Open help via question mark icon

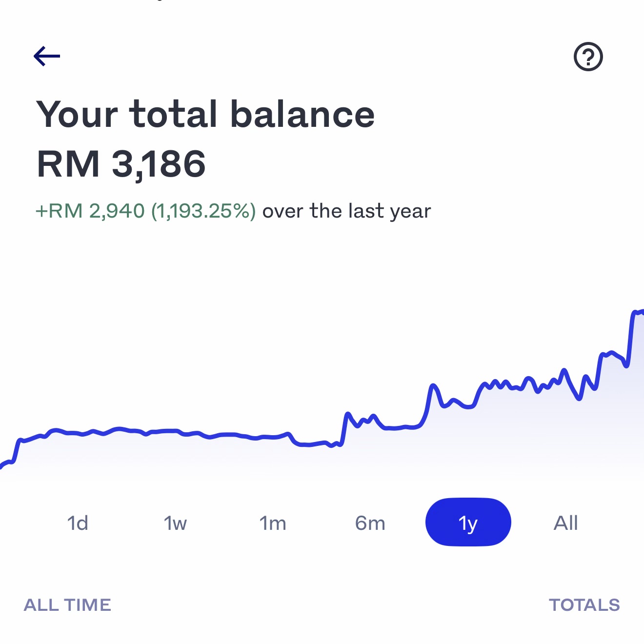588,57
